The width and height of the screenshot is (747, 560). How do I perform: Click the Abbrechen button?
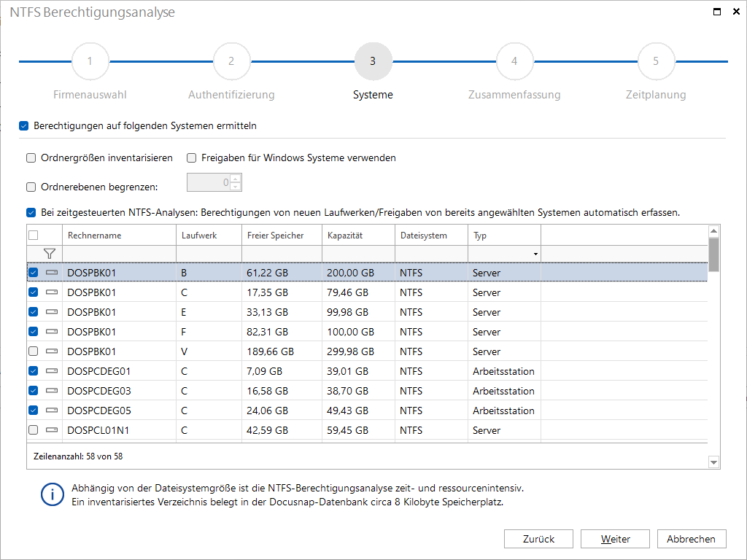(692, 539)
